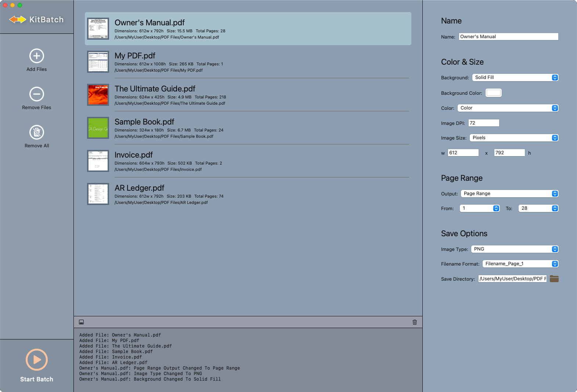The width and height of the screenshot is (577, 392).
Task: Open the Output Page Range dropdown
Action: [509, 194]
